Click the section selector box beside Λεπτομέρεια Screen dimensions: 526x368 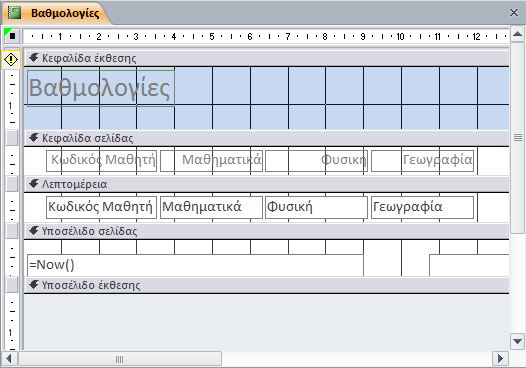(x=12, y=184)
